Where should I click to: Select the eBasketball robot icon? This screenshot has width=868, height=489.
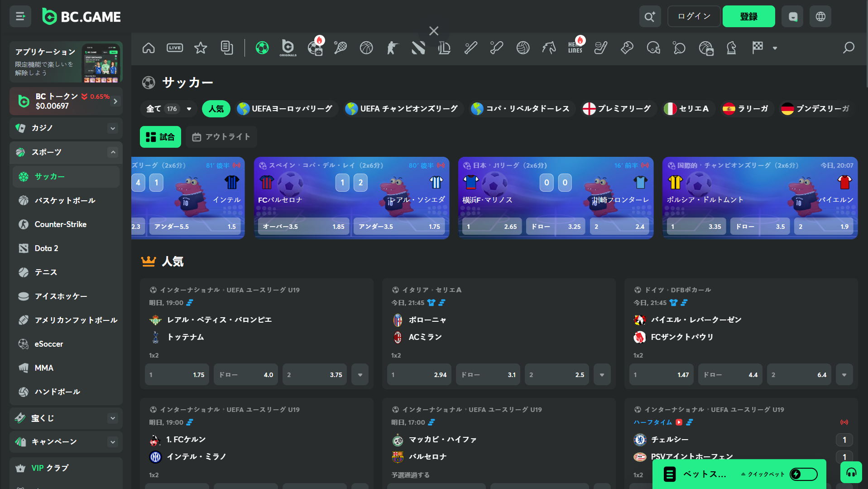tap(706, 48)
